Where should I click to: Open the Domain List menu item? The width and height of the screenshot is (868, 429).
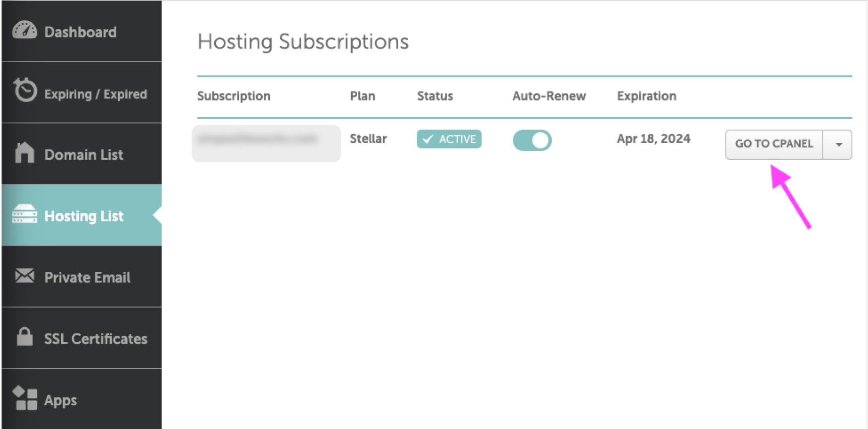pos(83,155)
